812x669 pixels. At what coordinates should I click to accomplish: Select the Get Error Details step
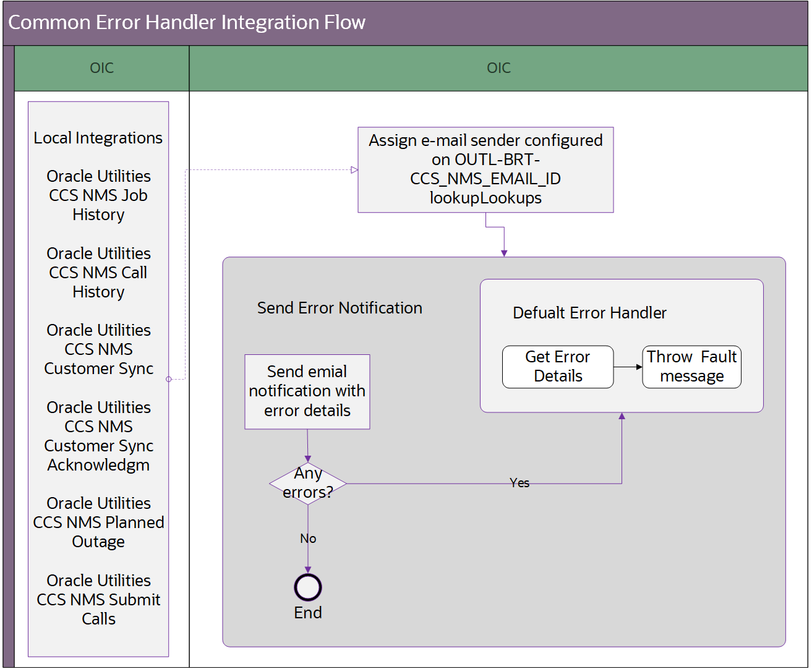pyautogui.click(x=557, y=367)
